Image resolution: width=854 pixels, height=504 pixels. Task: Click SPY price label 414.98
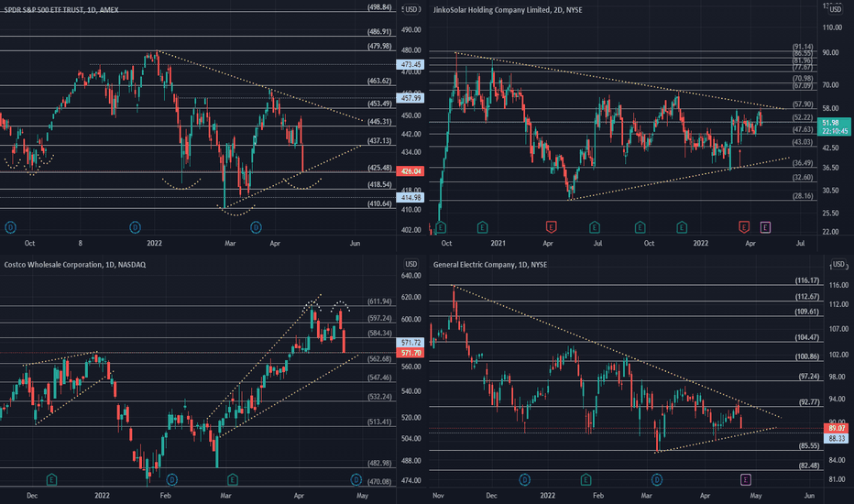411,197
